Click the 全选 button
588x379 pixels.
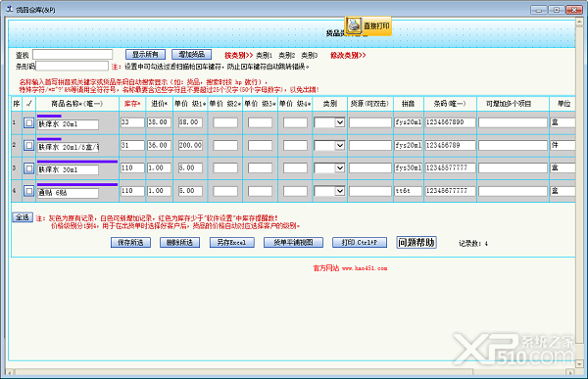click(x=23, y=217)
